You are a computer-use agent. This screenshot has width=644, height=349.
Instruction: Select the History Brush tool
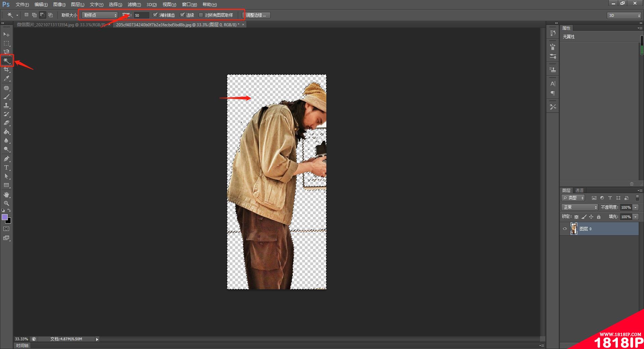[6, 114]
